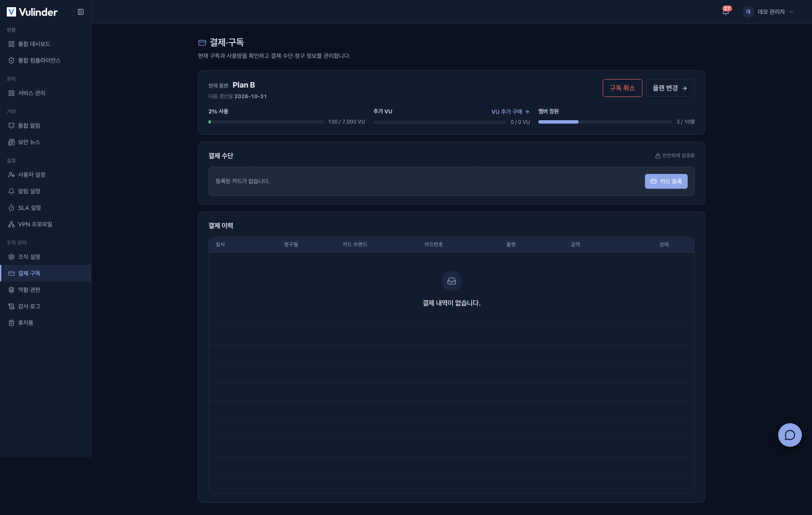This screenshot has height=515, width=812.
Task: Select 결제·구독 sidebar item
Action: pyautogui.click(x=46, y=273)
